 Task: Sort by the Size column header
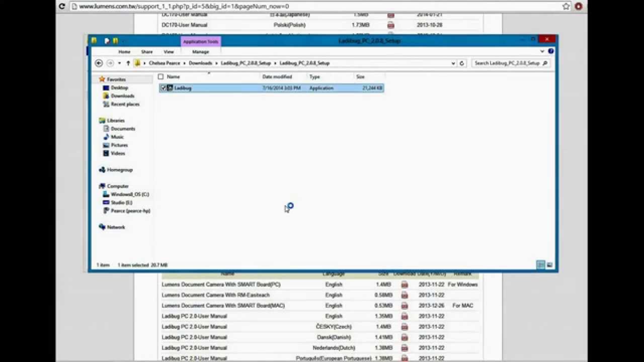pyautogui.click(x=360, y=77)
